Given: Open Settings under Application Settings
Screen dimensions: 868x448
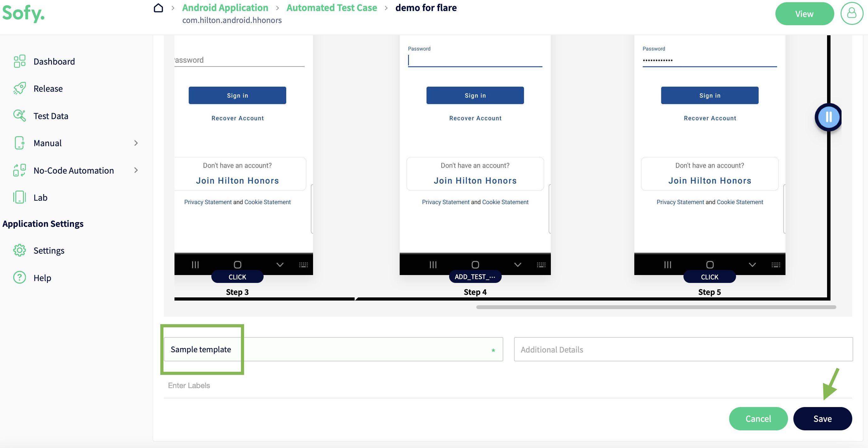Looking at the screenshot, I should [49, 250].
